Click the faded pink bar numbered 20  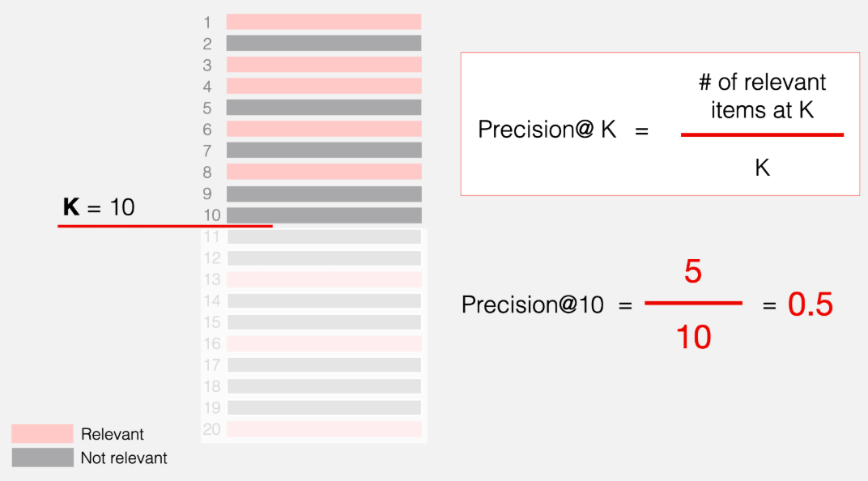[324, 429]
